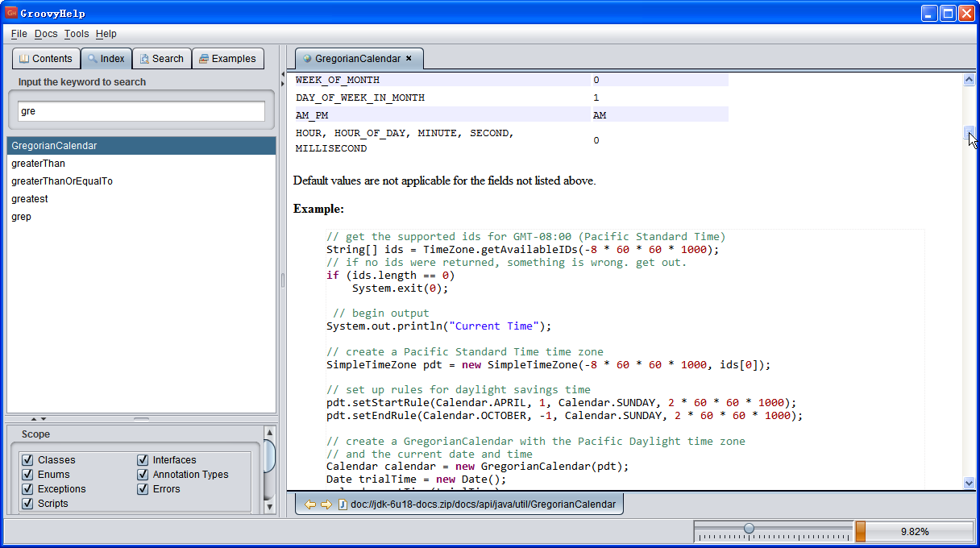980x548 pixels.
Task: Select greaterThan in the index results
Action: [141, 164]
